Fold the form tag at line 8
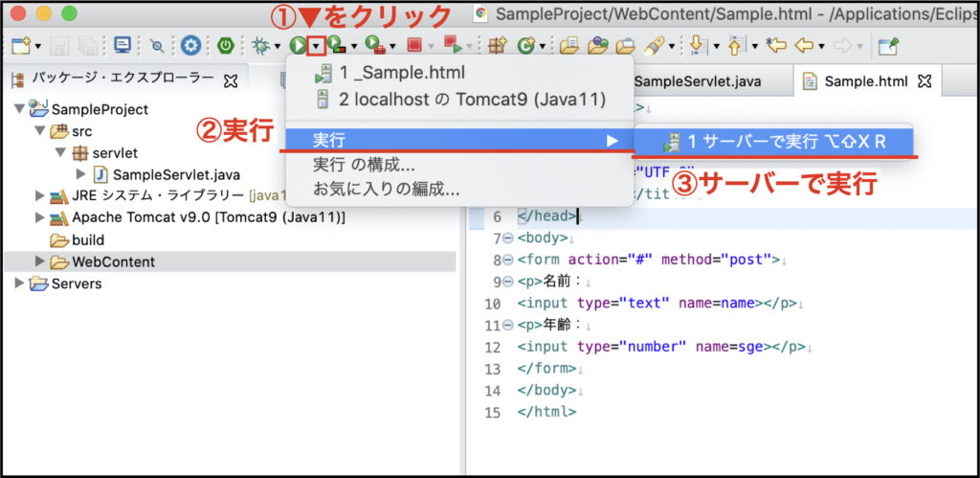Image resolution: width=980 pixels, height=478 pixels. click(x=507, y=260)
